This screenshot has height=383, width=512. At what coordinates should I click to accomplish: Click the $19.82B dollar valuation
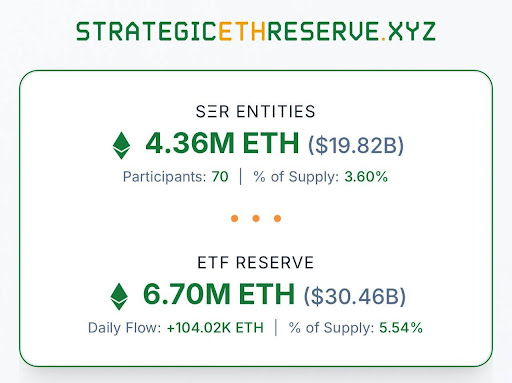(x=356, y=145)
